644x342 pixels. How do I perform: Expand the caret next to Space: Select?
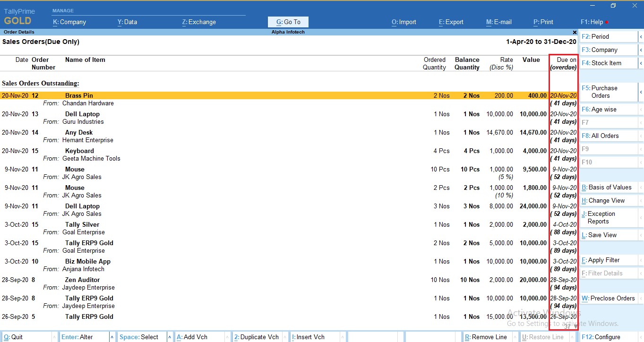[x=170, y=337]
